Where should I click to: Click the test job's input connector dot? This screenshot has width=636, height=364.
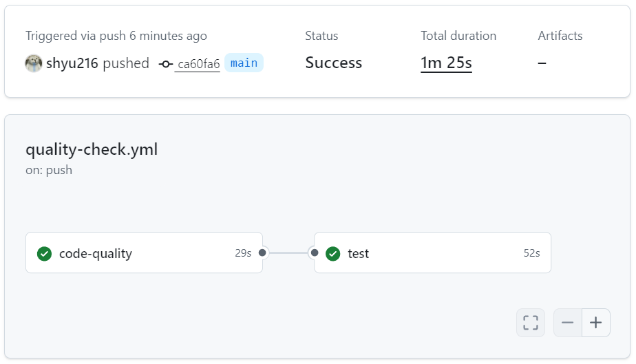315,253
